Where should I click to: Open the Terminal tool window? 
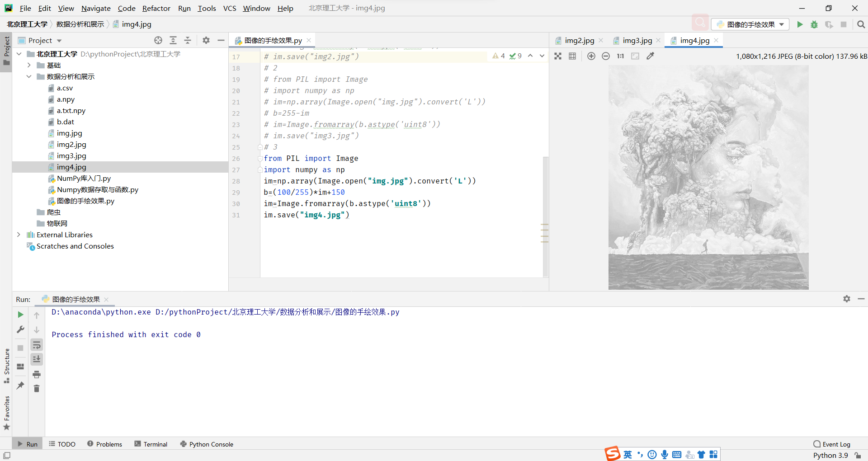point(151,444)
